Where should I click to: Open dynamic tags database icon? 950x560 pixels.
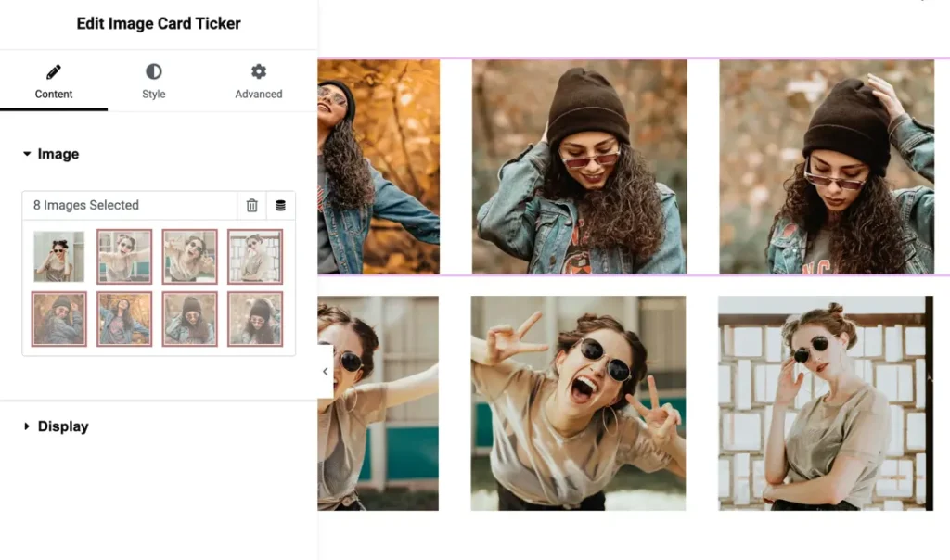click(x=280, y=206)
